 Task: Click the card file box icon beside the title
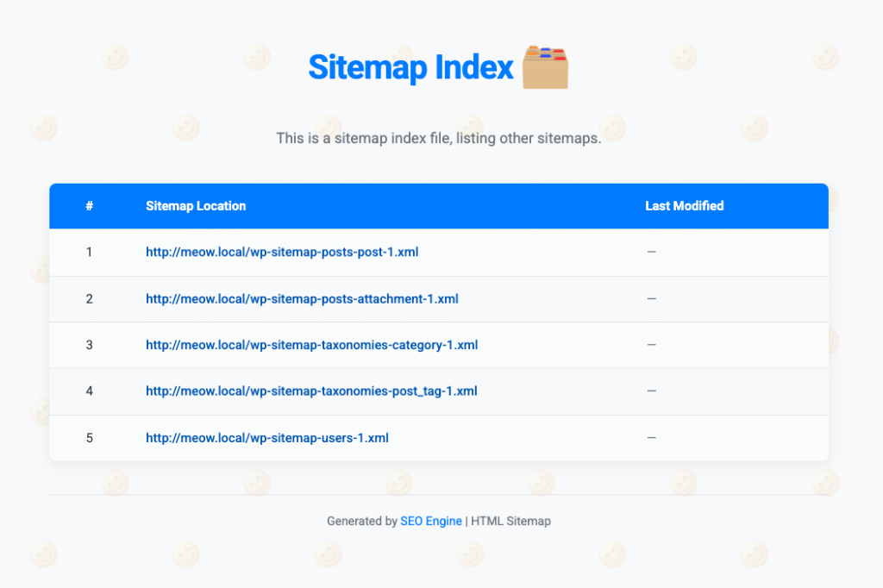[x=545, y=67]
